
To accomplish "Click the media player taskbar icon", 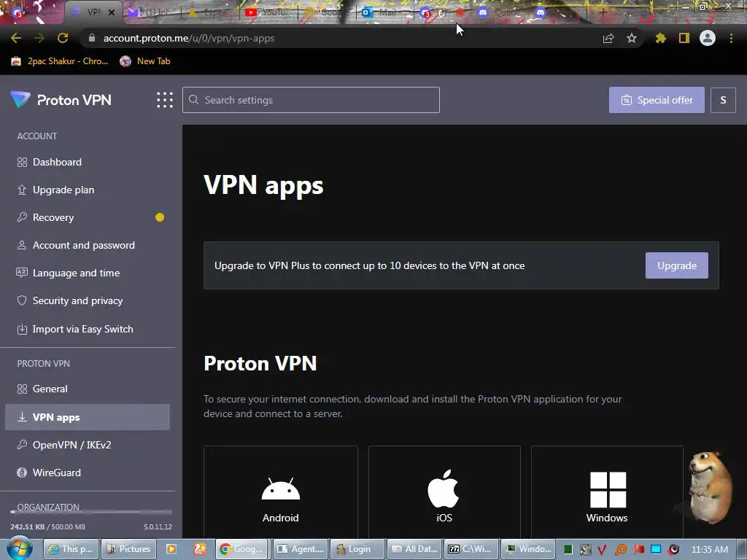I will (171, 549).
